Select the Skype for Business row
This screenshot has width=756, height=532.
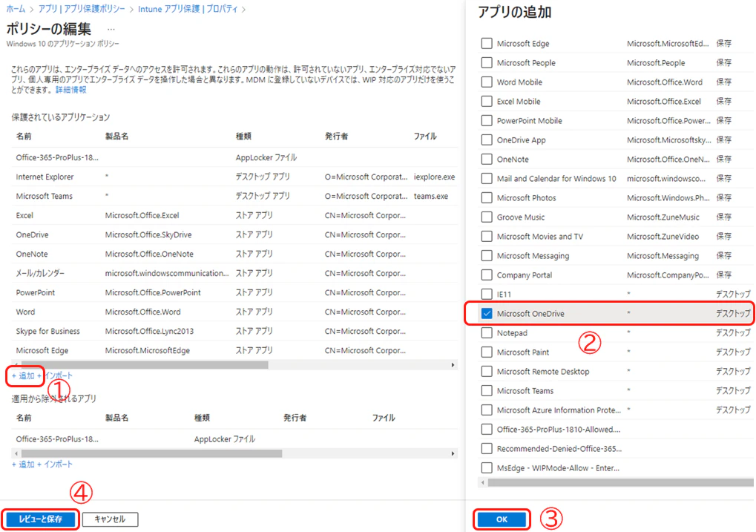tap(234, 332)
